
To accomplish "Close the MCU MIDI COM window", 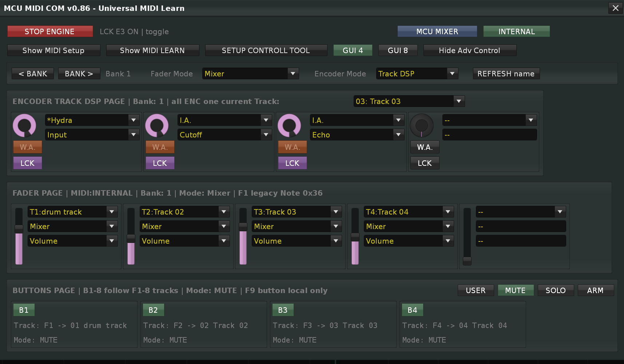I will [615, 8].
